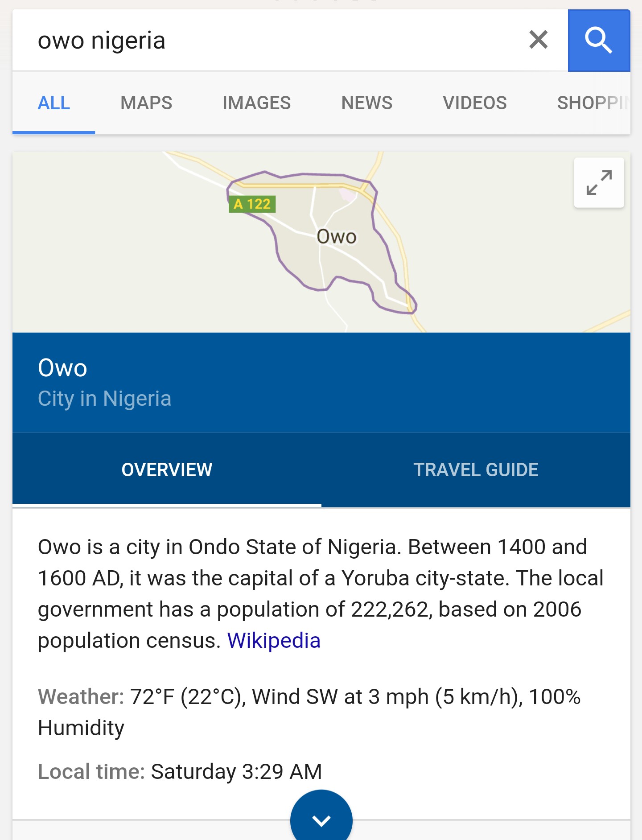Switch to the MAPS tab

[146, 103]
